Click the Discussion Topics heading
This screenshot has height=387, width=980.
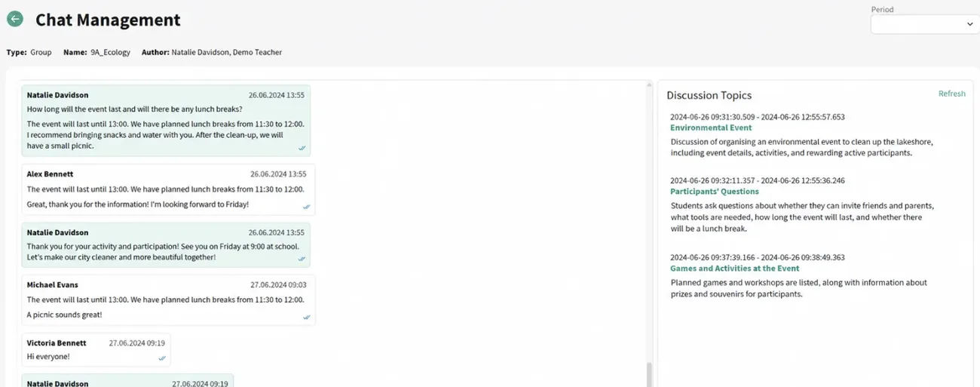point(709,95)
